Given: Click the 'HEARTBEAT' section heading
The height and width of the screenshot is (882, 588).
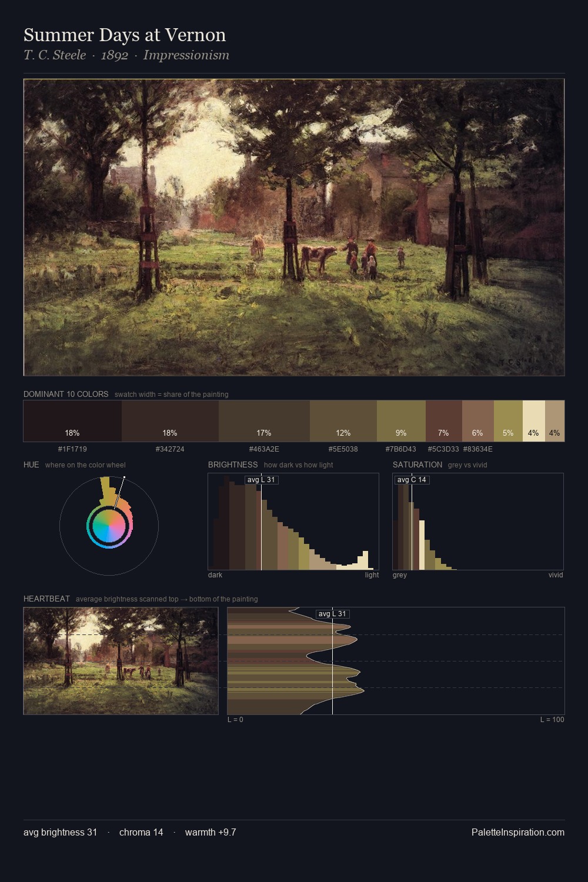Looking at the screenshot, I should point(46,599).
